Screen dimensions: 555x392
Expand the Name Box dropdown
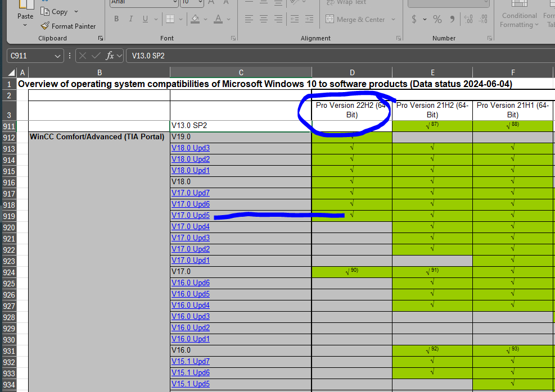[57, 56]
